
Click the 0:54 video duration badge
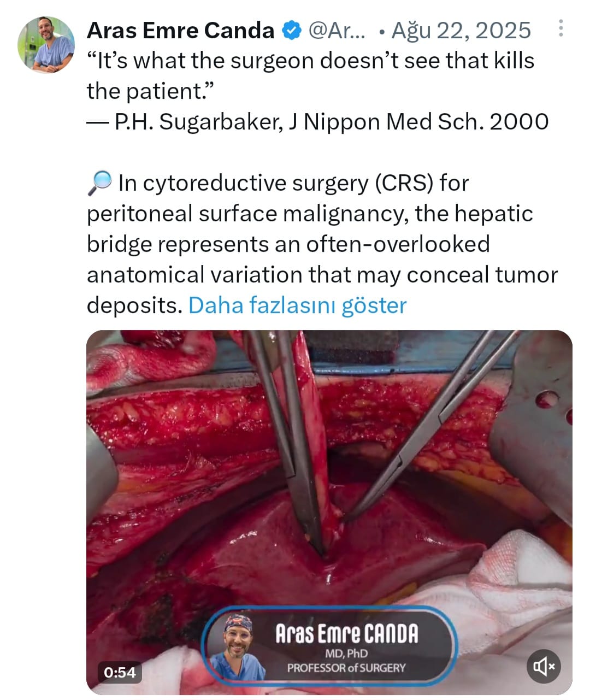tap(120, 672)
